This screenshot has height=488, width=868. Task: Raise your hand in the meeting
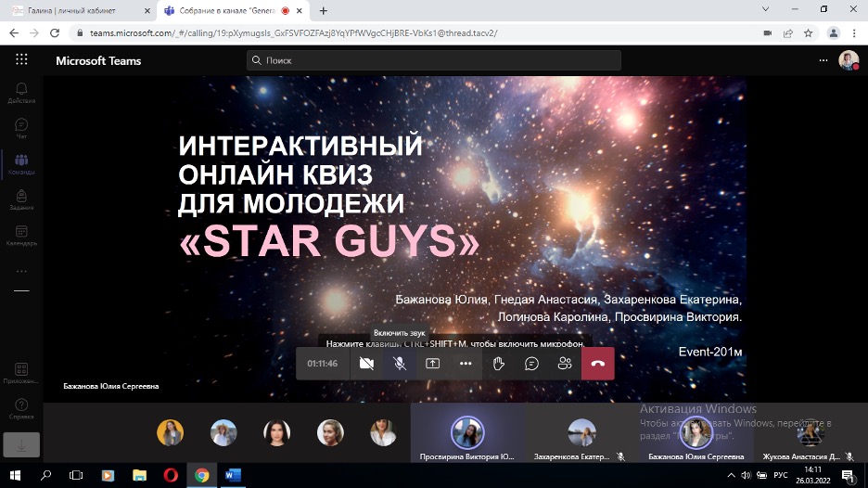499,364
